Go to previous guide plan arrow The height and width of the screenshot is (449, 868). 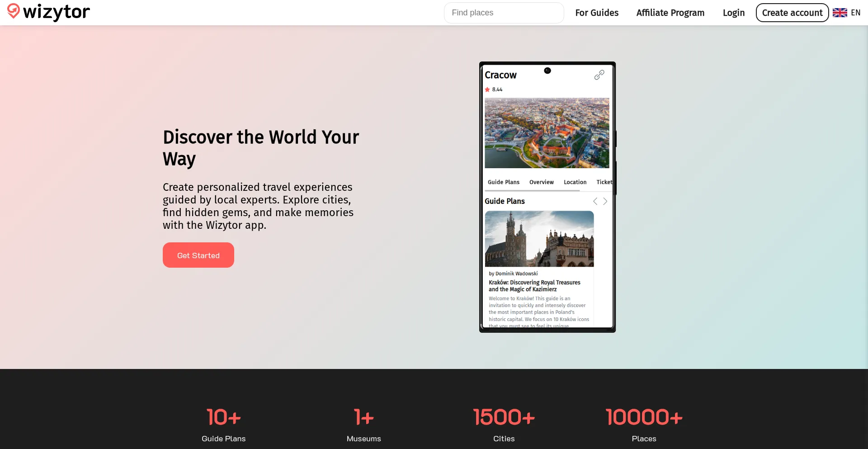tap(595, 201)
